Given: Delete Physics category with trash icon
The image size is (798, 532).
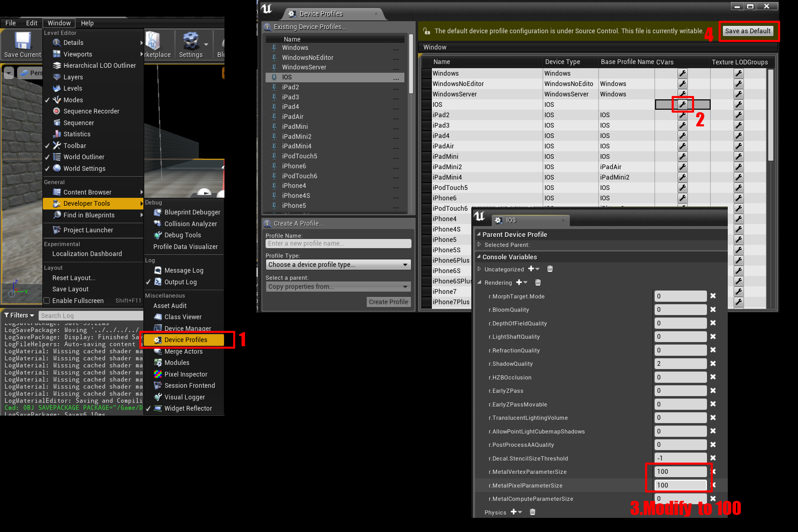Looking at the screenshot, I should [532, 512].
